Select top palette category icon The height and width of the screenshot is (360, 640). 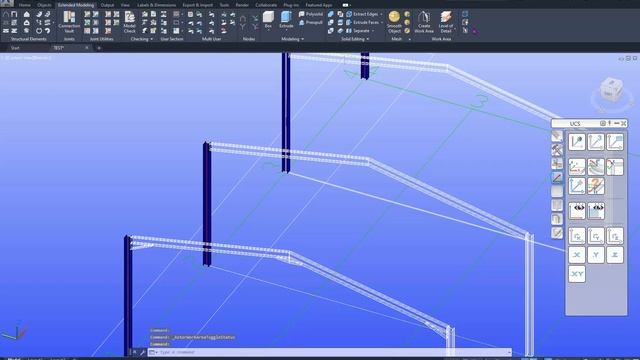(557, 136)
